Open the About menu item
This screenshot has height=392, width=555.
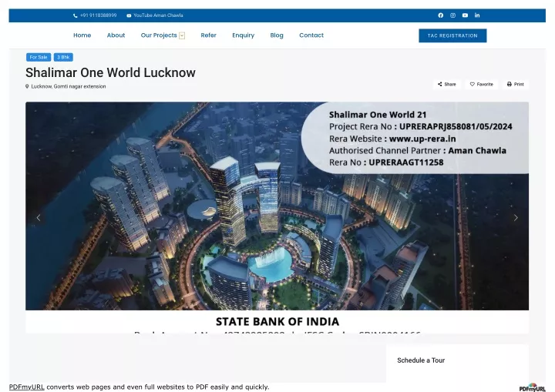point(116,35)
